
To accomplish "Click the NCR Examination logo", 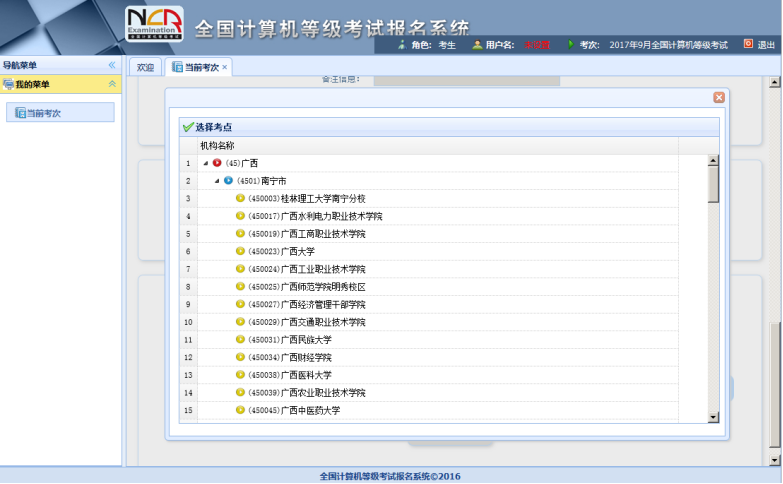I will pyautogui.click(x=154, y=23).
